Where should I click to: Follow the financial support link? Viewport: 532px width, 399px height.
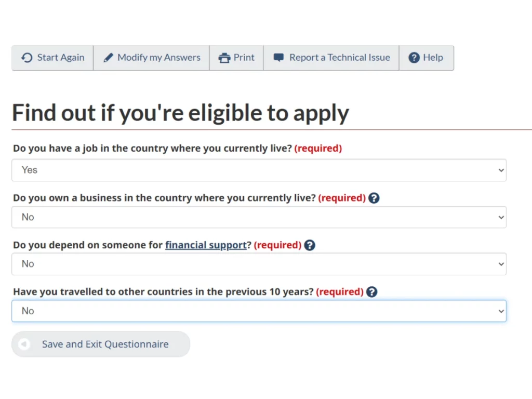[x=206, y=245]
